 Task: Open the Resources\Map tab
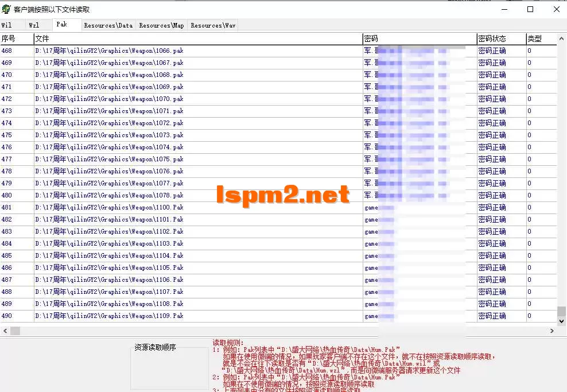(162, 25)
